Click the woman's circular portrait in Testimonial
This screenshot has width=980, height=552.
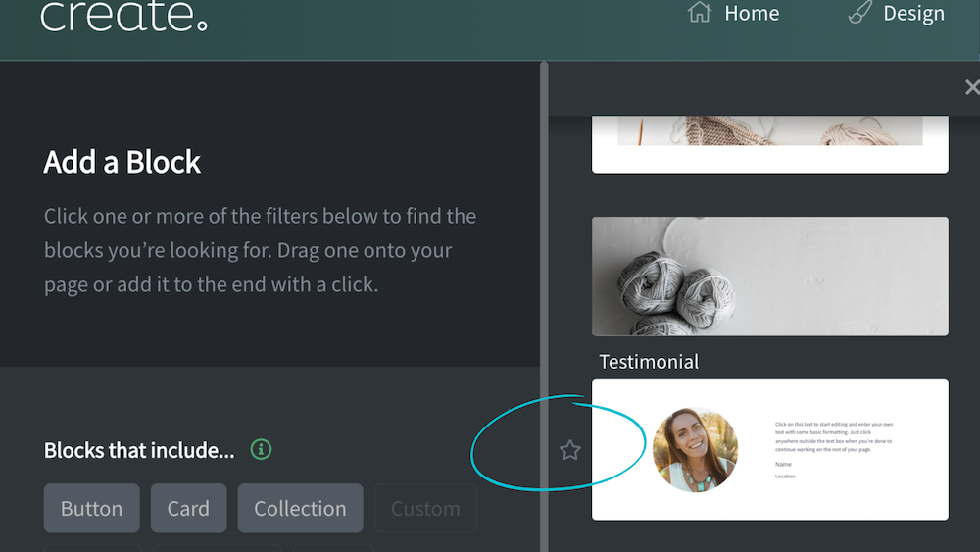coord(695,449)
